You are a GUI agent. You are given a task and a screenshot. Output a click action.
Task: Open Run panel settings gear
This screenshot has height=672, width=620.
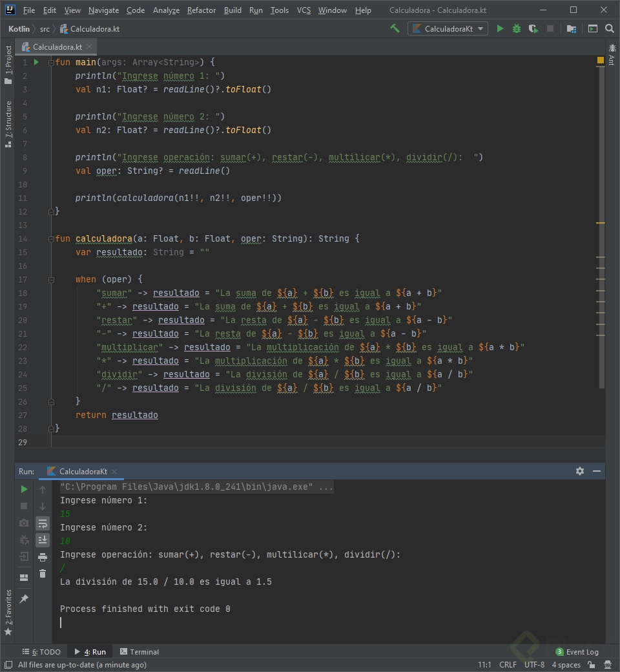(x=580, y=471)
